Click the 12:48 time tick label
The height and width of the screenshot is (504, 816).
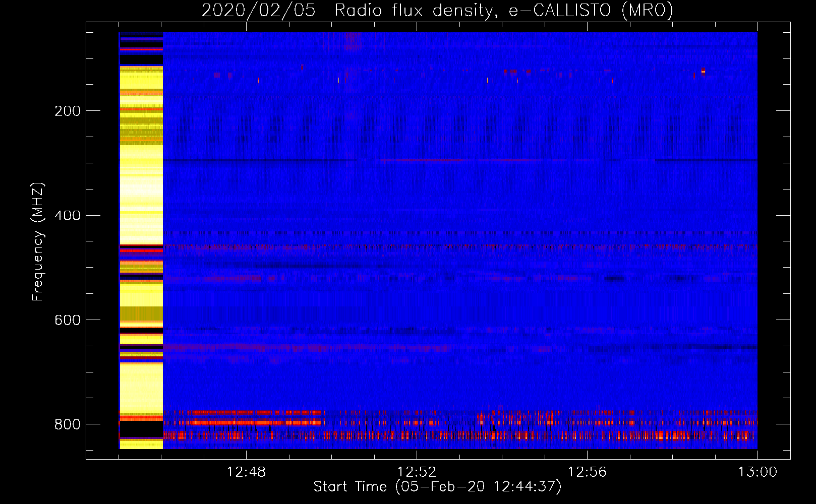246,472
